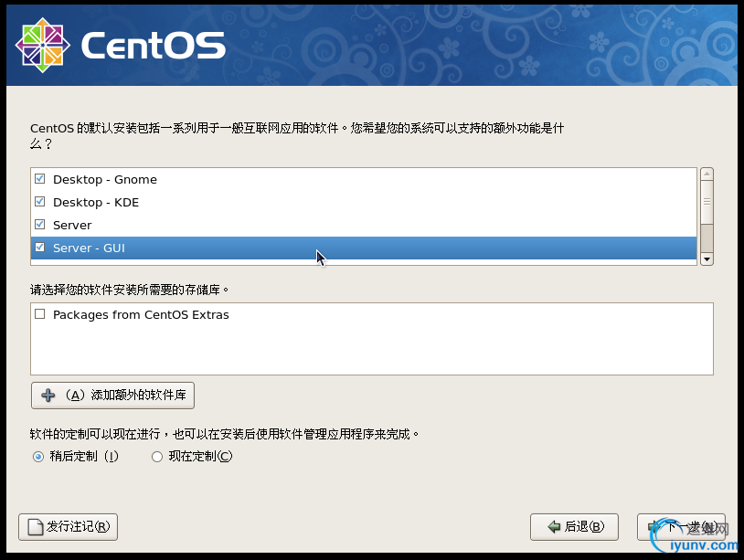Select the 稍后定制 (customize later) radio button
The width and height of the screenshot is (744, 560).
coord(38,457)
